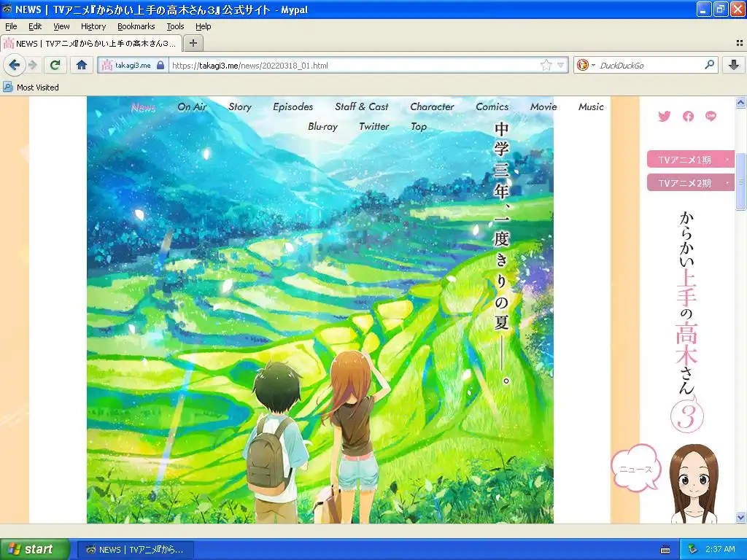Screen dimensions: 747x560
Task: Open the DuckDuckGo search engine selector
Action: [586, 65]
